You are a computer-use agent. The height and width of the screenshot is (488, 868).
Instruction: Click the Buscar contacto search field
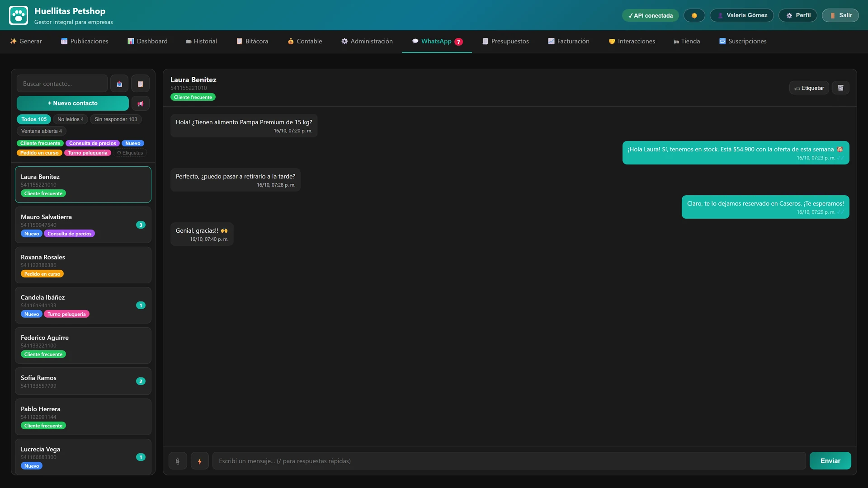(x=62, y=84)
